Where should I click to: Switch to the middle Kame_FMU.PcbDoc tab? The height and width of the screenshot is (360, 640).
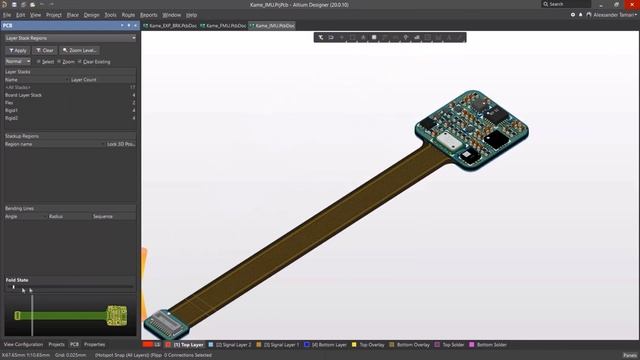223,25
